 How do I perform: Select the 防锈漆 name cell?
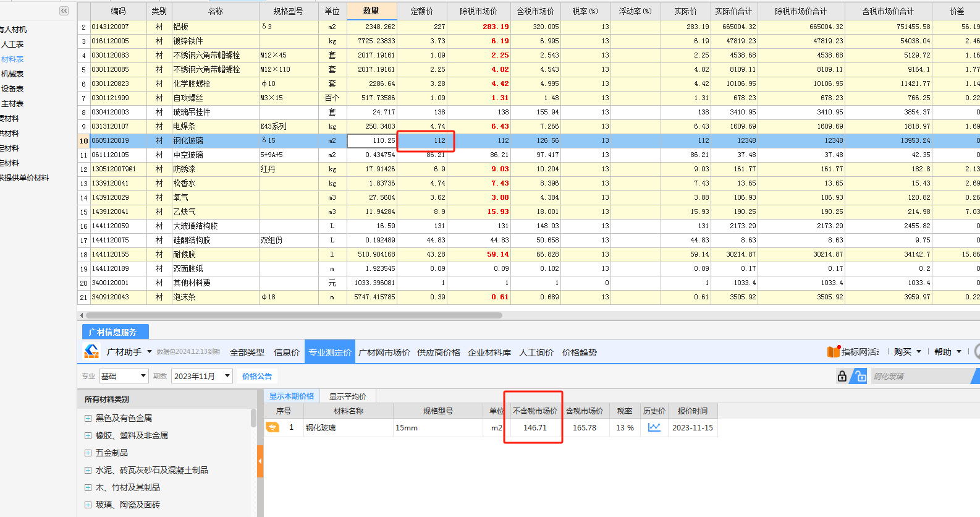click(215, 169)
